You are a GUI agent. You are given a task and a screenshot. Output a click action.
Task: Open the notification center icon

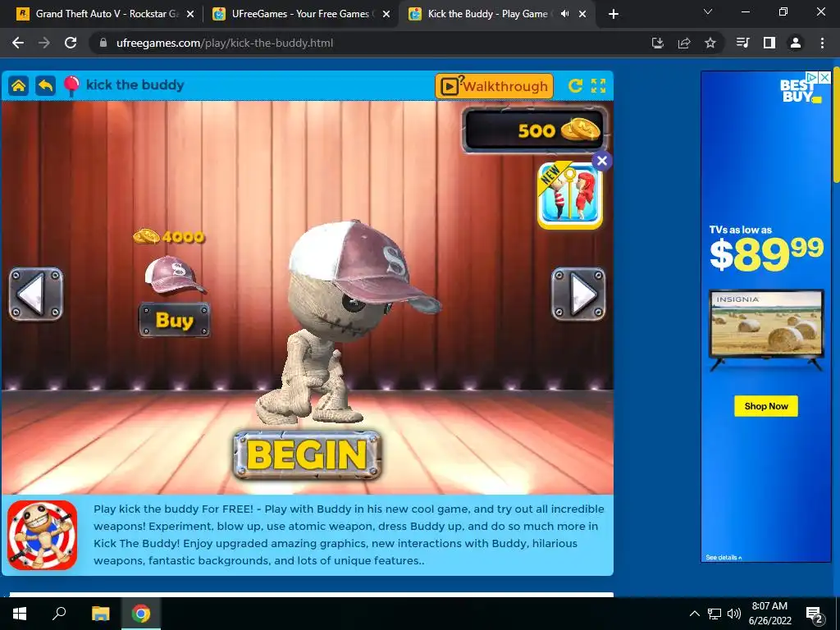(x=815, y=614)
